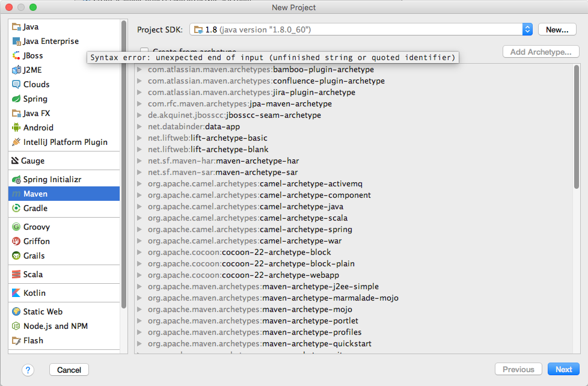Select maven-archetype-profiles row

(354, 332)
